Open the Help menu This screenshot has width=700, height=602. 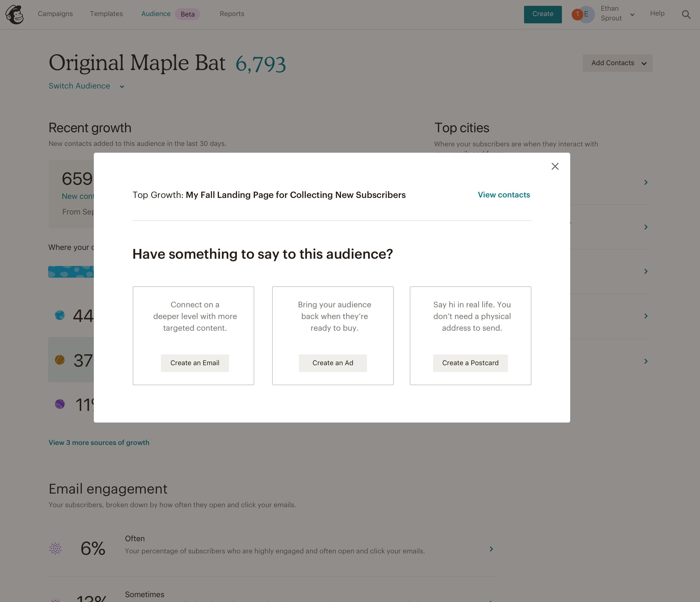(x=657, y=13)
